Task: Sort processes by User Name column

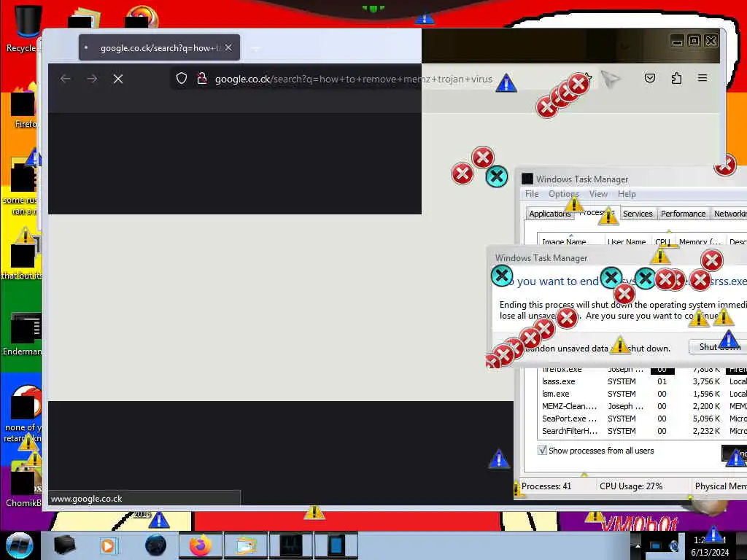Action: (x=628, y=241)
